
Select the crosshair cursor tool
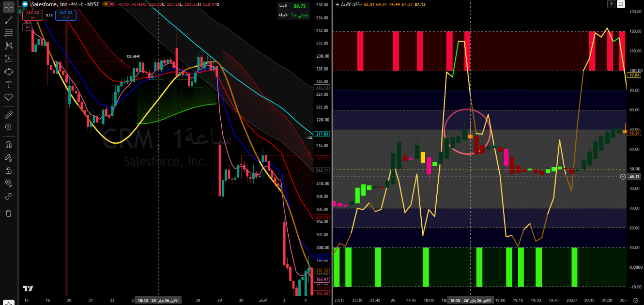(8, 8)
